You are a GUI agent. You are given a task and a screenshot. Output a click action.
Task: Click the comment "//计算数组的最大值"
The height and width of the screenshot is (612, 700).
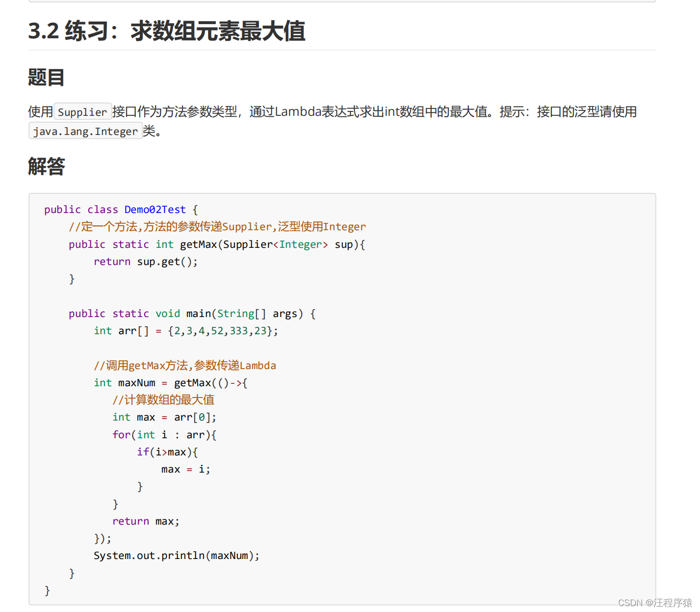163,400
